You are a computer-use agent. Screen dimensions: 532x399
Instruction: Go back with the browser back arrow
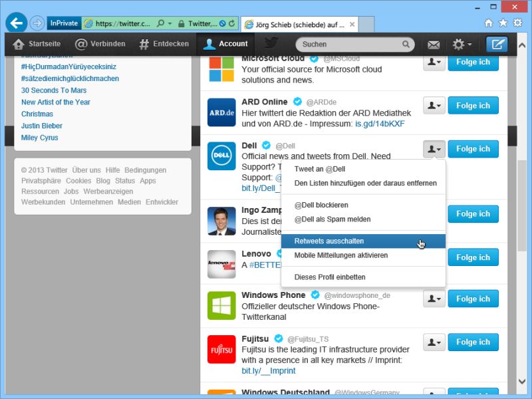[x=16, y=23]
